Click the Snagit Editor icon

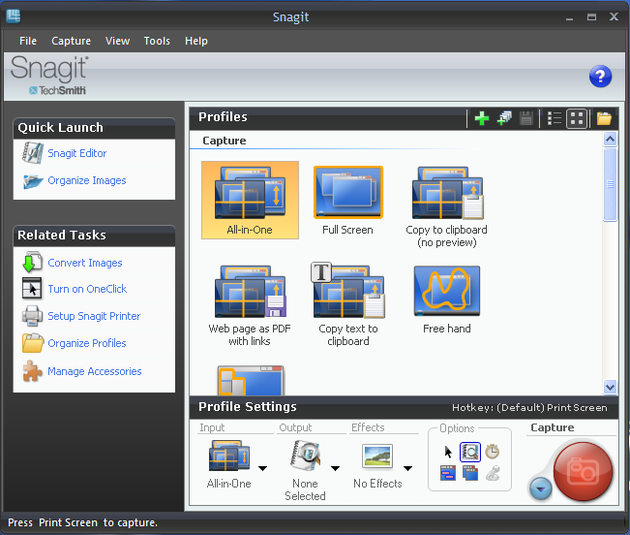pos(33,153)
